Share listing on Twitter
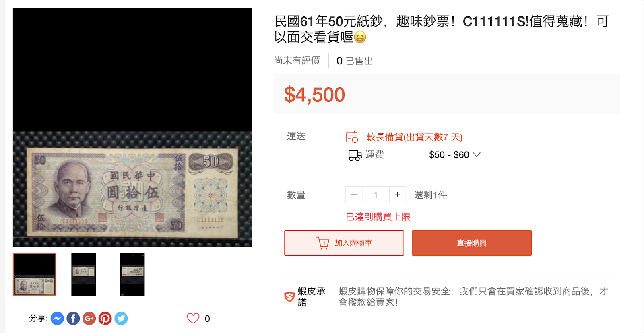This screenshot has height=333, width=644. pos(121,319)
